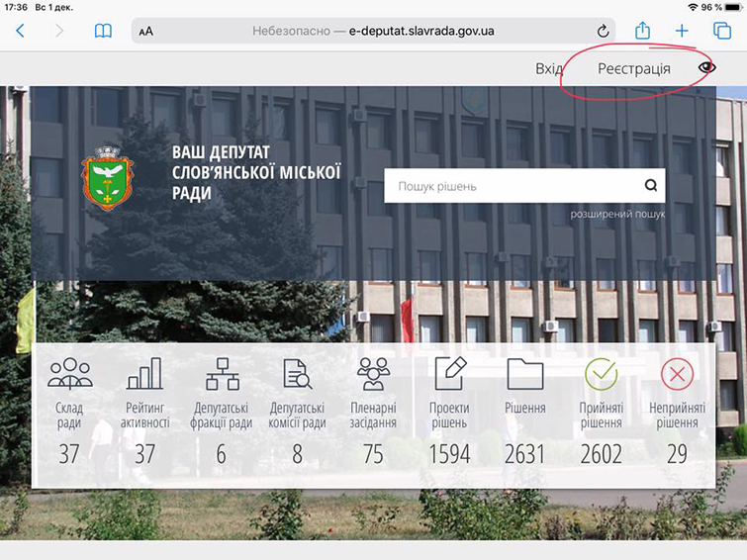The image size is (747, 560).
Task: Click the Проекти рішень edit icon
Action: 449,373
